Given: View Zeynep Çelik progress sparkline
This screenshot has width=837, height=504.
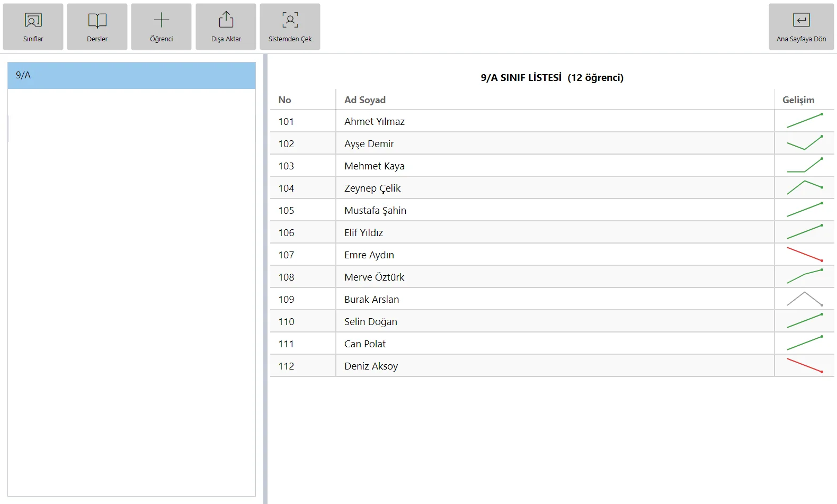Looking at the screenshot, I should (805, 188).
